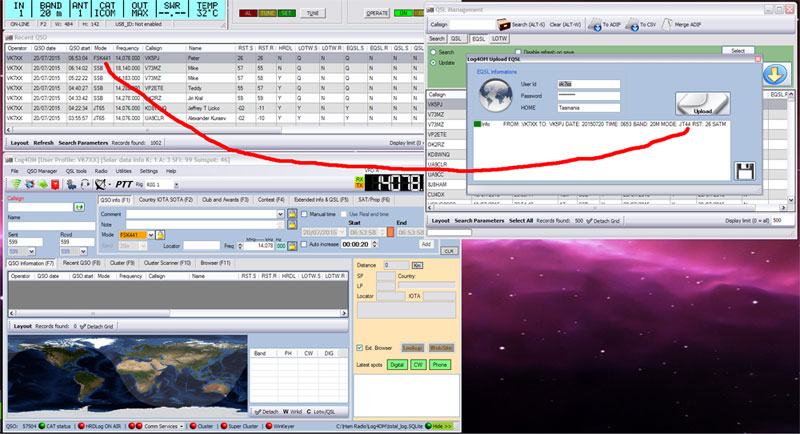Open the QSO Manager menu
800x434 pixels.
(x=42, y=171)
